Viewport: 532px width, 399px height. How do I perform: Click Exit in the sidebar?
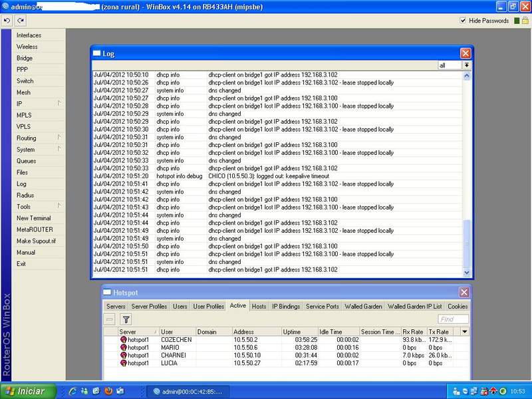coord(21,264)
